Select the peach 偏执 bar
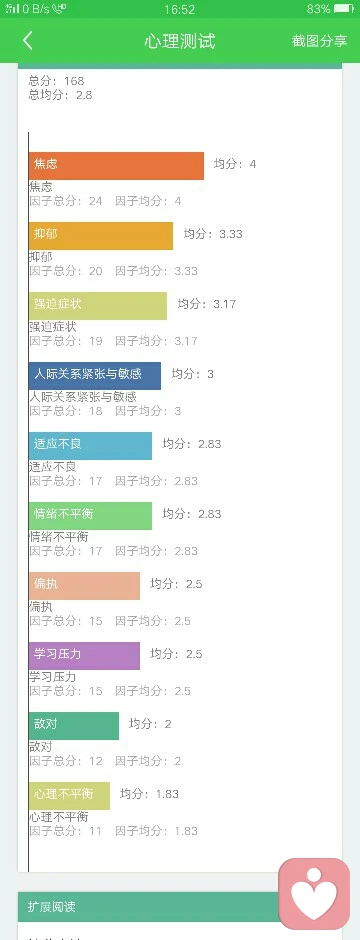This screenshot has height=940, width=360. pyautogui.click(x=84, y=586)
